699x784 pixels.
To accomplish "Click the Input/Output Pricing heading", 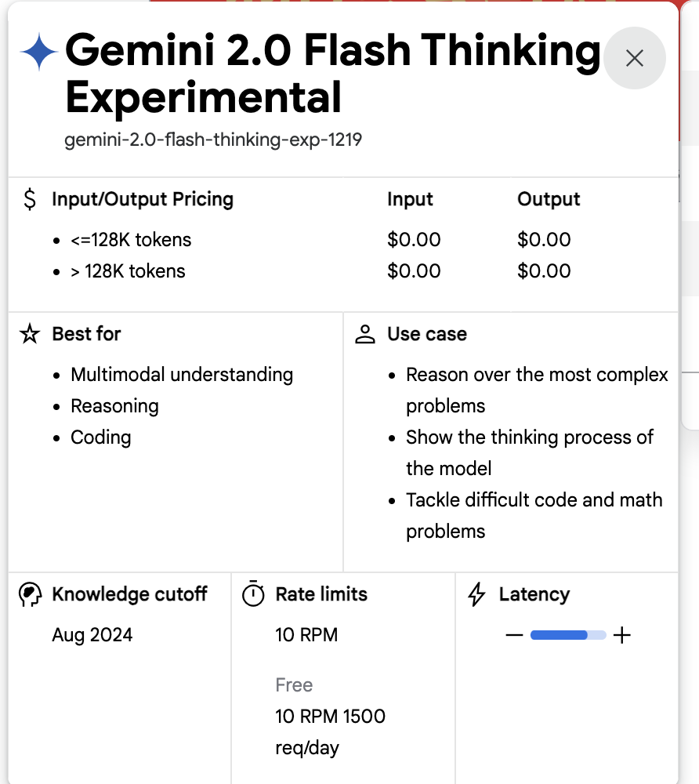I will (x=143, y=199).
